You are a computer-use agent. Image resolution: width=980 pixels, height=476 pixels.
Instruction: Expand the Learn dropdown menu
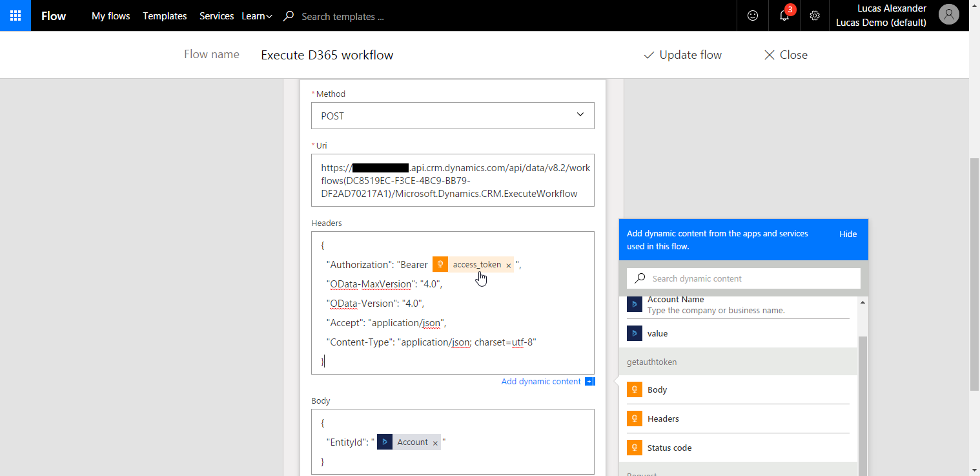pyautogui.click(x=257, y=16)
